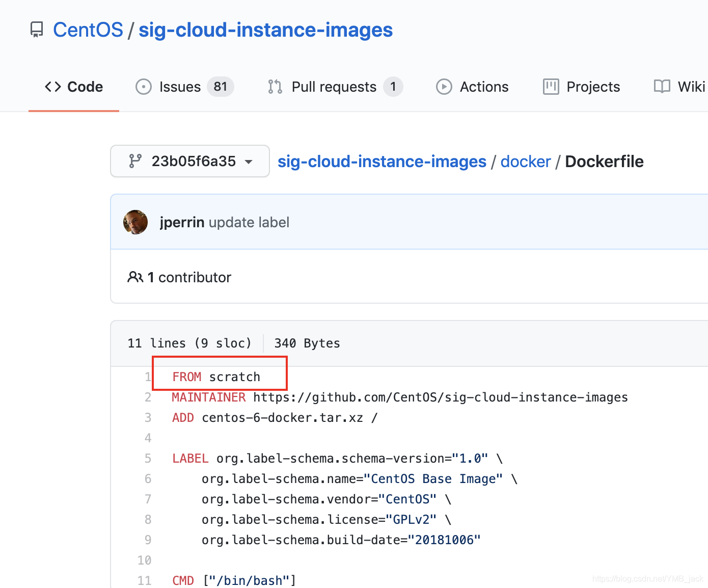Click the CMD ["/bin/bash"] line

234,580
